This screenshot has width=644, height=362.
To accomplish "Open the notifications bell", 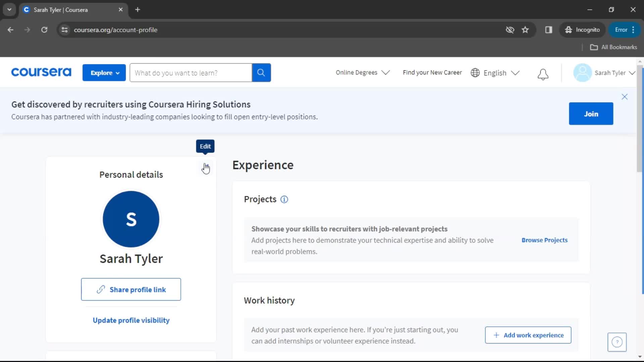I will click(543, 74).
